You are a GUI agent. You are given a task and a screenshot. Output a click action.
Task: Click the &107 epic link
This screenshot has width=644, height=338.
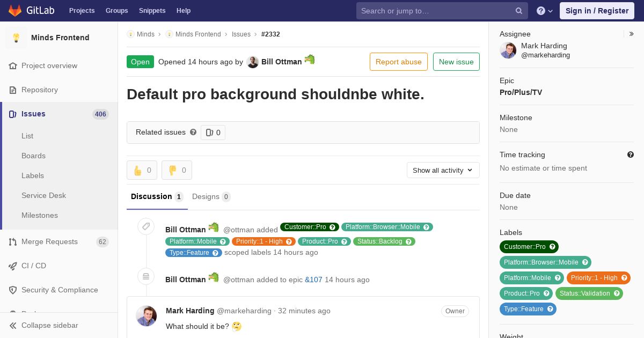click(x=313, y=280)
